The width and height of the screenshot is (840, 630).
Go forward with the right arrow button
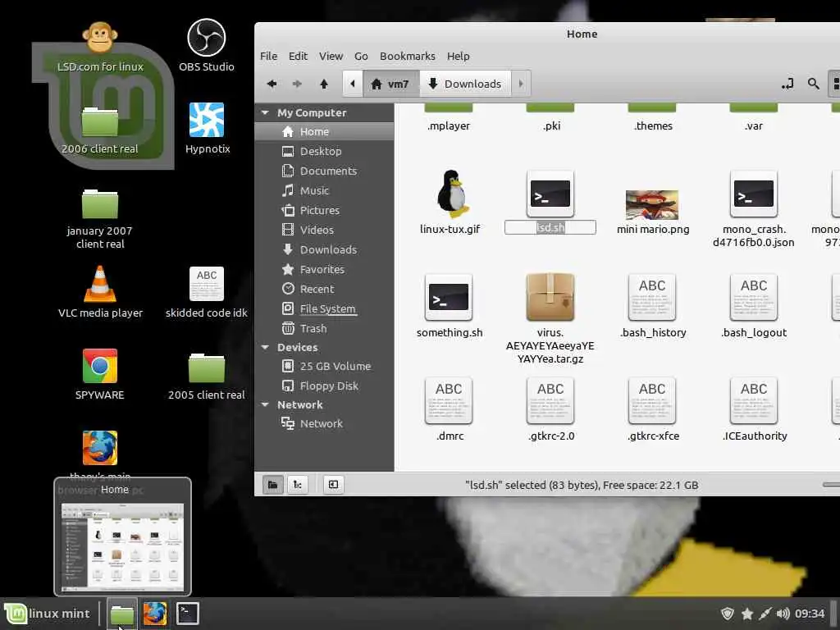tap(297, 84)
